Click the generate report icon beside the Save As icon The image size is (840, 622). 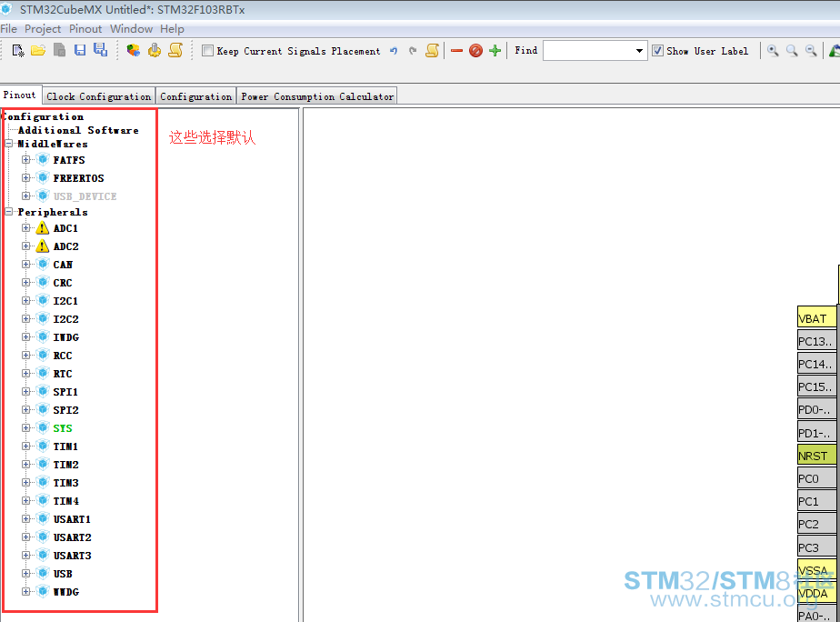click(59, 50)
